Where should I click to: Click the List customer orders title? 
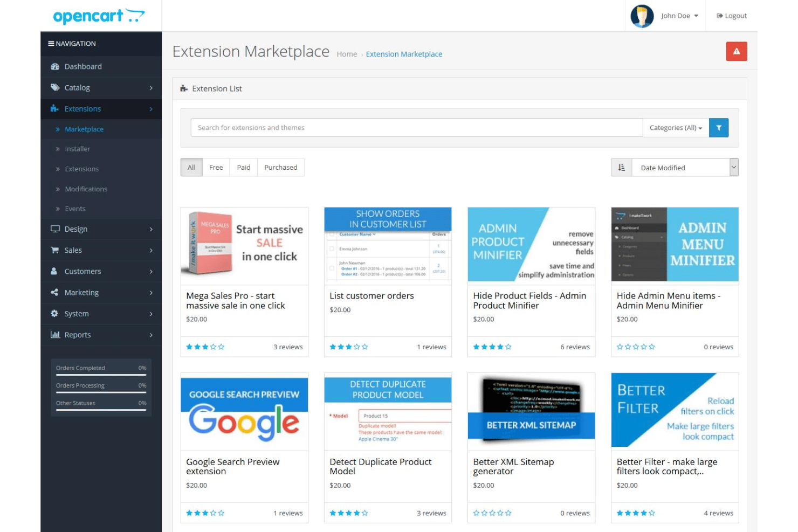click(x=372, y=296)
